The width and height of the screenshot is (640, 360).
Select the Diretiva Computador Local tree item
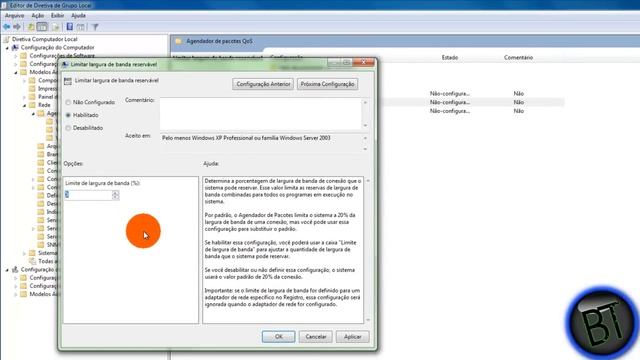click(44, 39)
